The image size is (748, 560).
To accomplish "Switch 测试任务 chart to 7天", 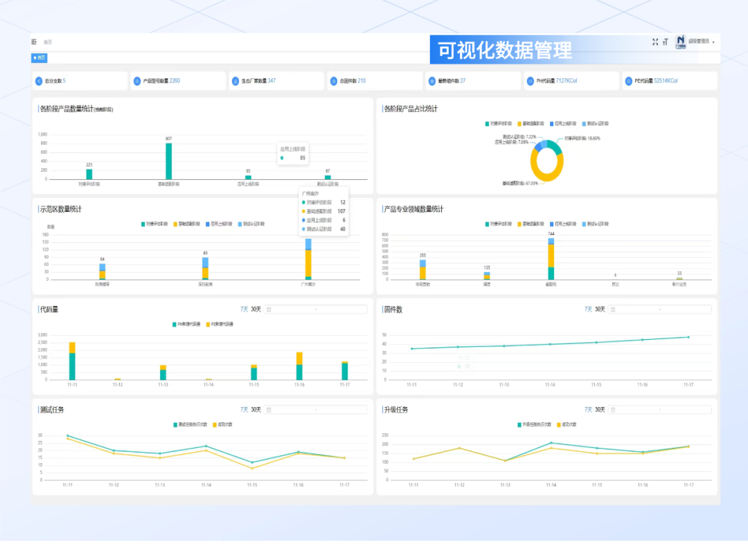I will 244,410.
